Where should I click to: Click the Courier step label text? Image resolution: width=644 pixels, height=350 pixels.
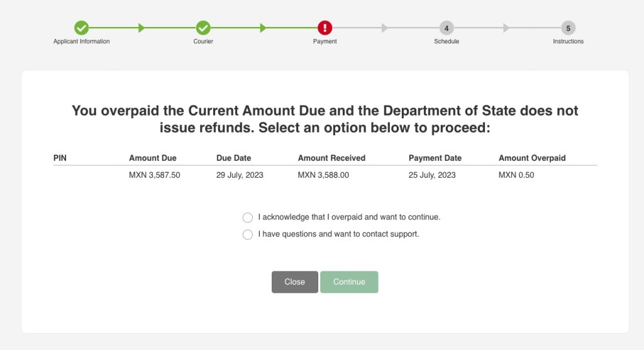click(203, 41)
